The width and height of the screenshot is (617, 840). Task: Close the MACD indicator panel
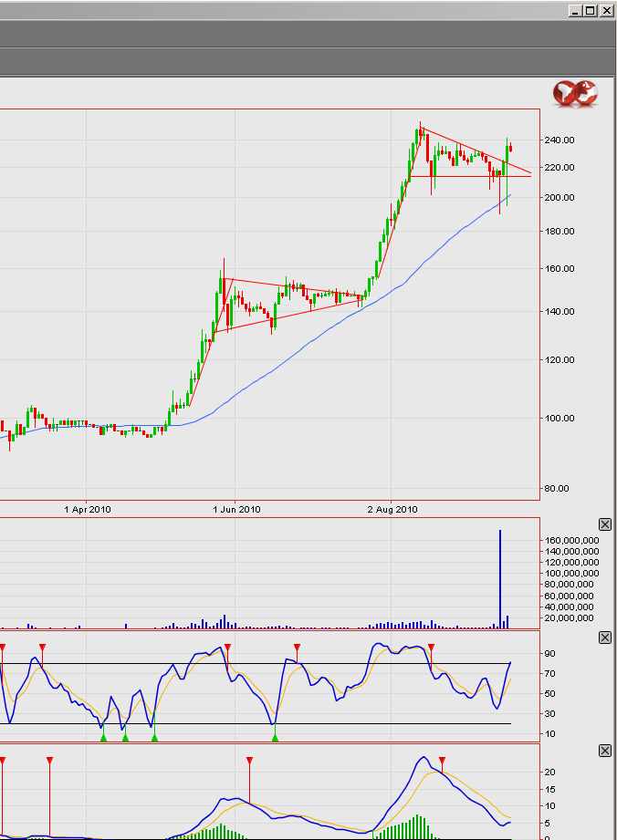pyautogui.click(x=604, y=751)
